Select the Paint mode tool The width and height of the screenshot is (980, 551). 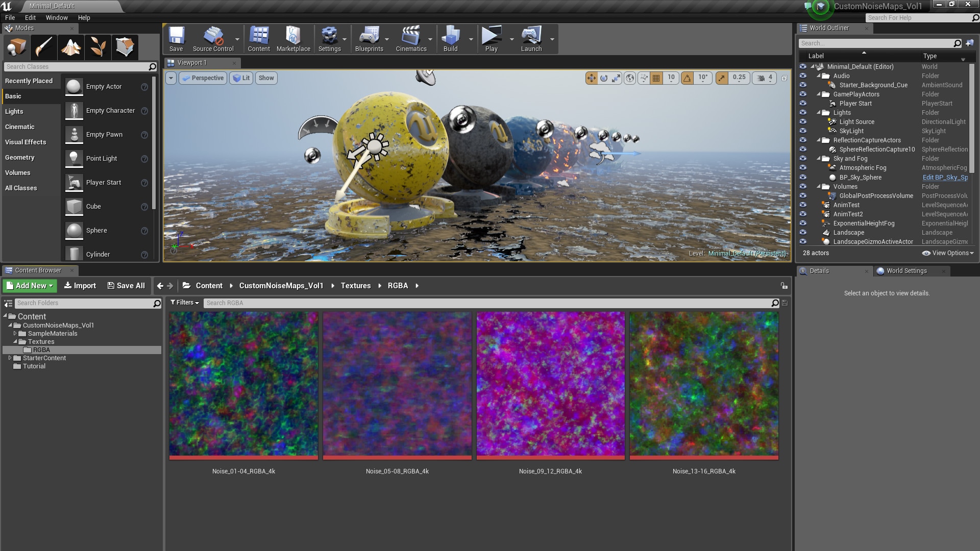43,47
